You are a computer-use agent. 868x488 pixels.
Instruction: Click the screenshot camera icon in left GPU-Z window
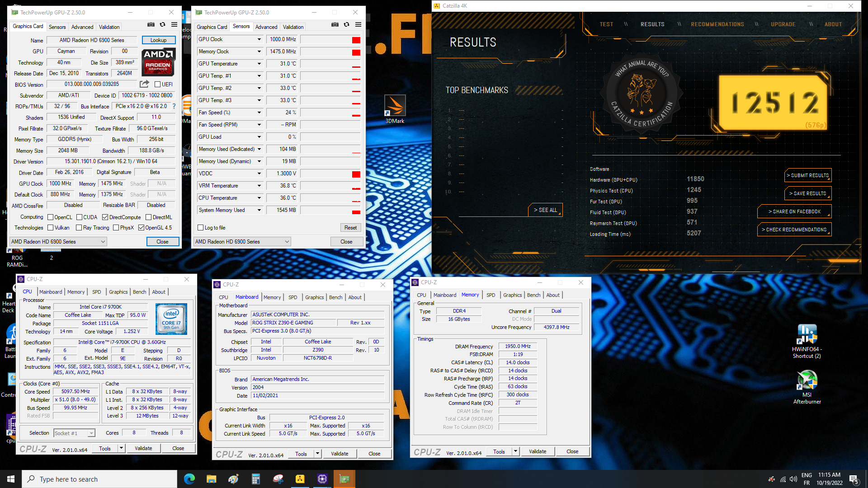click(x=151, y=24)
